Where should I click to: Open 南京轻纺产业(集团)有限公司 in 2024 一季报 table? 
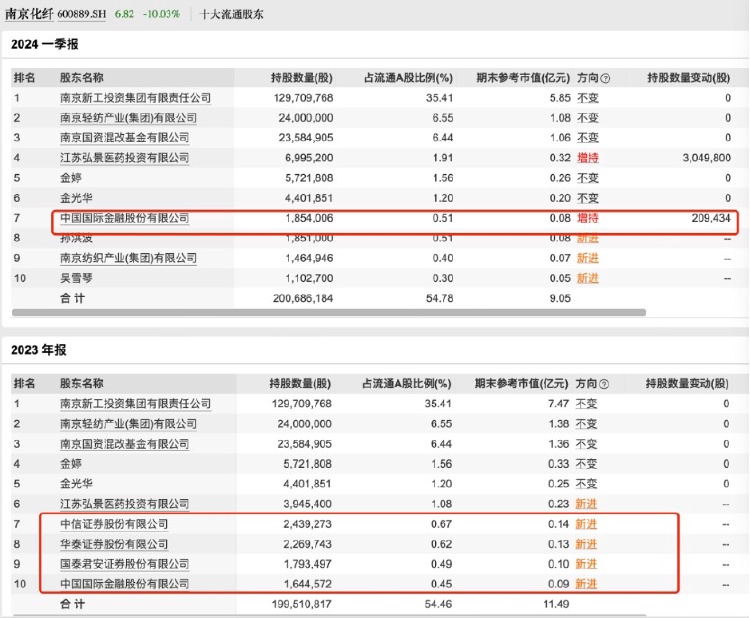128,118
